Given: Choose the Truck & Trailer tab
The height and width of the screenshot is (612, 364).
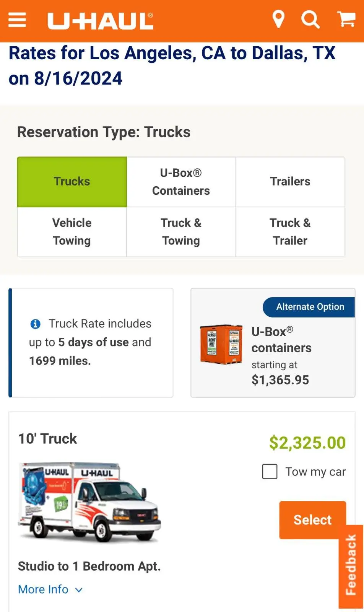Looking at the screenshot, I should (290, 232).
